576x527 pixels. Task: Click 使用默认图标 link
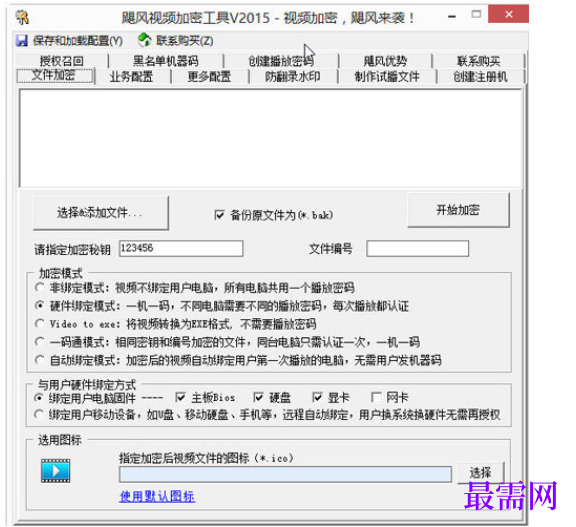[157, 497]
